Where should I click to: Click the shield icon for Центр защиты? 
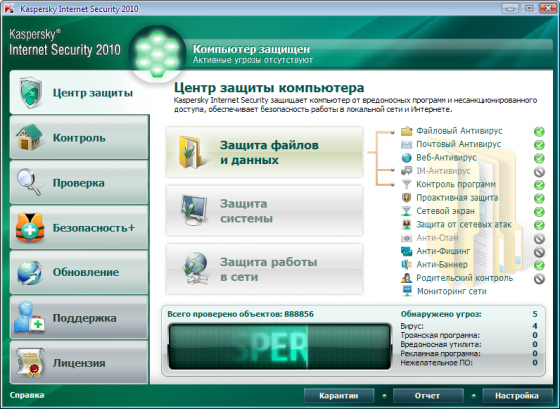(31, 93)
